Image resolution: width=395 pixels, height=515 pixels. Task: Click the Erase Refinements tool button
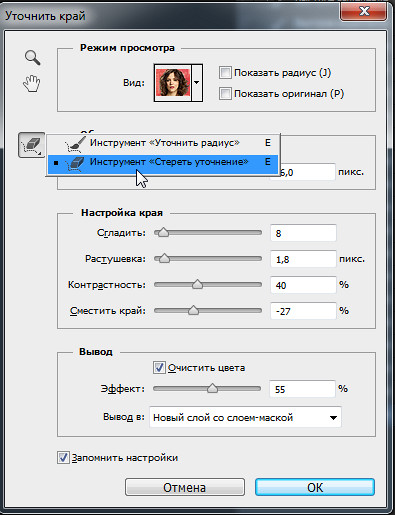(31, 145)
